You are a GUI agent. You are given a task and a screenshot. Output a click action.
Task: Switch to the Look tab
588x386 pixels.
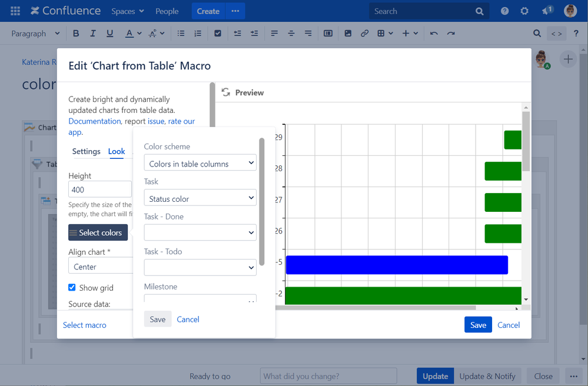click(x=117, y=151)
